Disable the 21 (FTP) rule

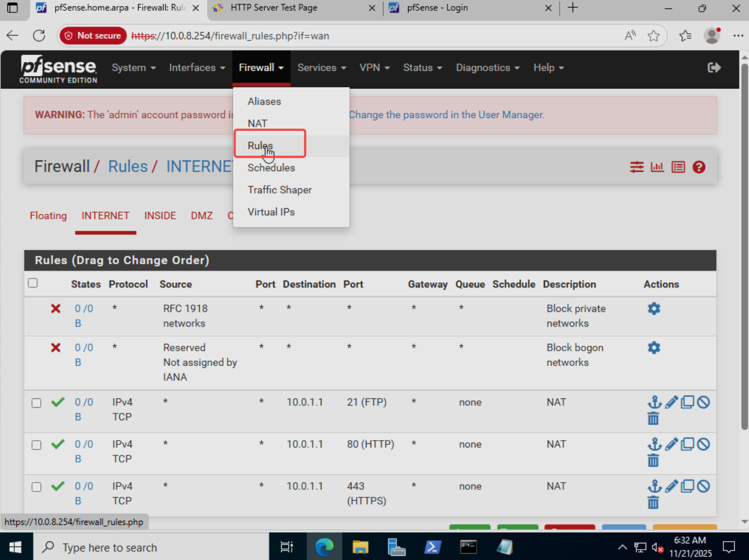(x=703, y=402)
